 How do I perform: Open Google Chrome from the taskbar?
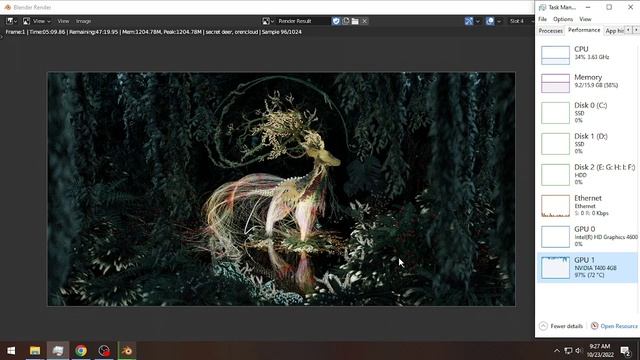tap(81, 351)
